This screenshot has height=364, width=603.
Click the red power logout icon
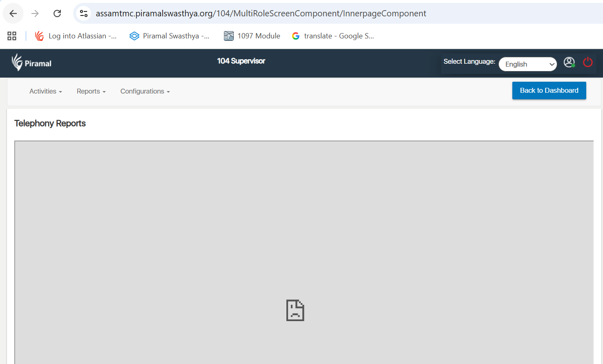pyautogui.click(x=587, y=63)
